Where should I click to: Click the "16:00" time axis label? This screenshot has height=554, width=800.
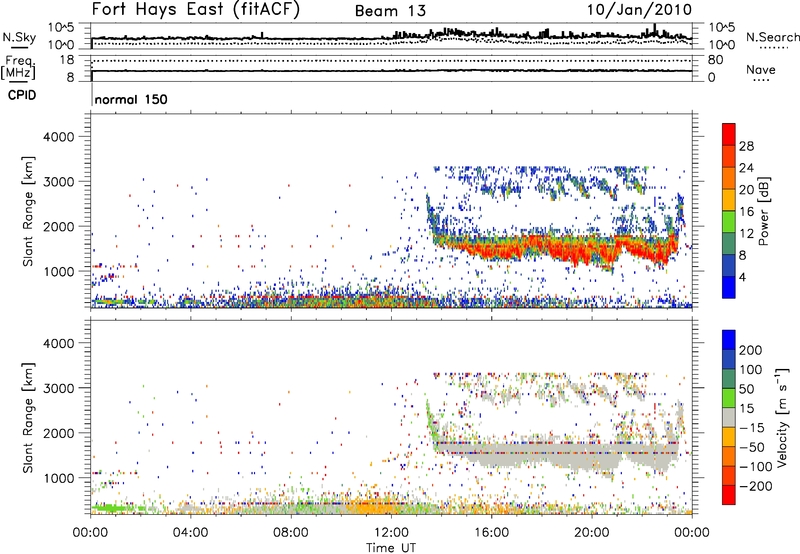(491, 533)
